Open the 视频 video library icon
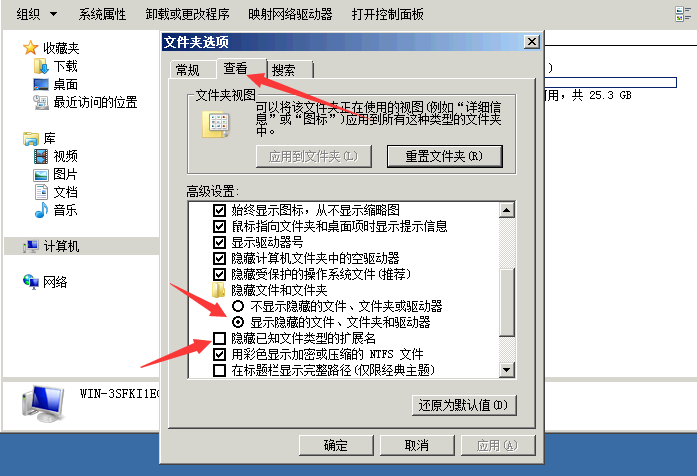 pos(41,156)
